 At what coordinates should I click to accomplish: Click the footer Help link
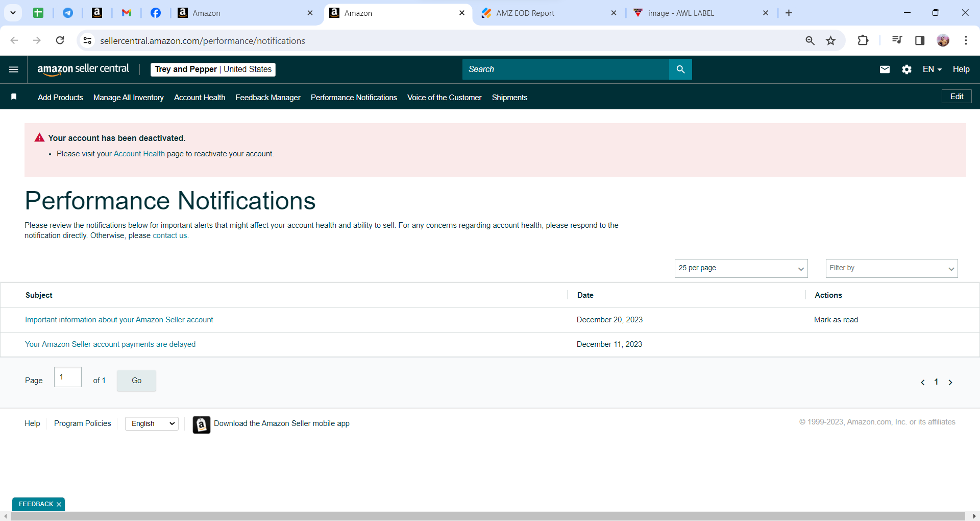(32, 423)
